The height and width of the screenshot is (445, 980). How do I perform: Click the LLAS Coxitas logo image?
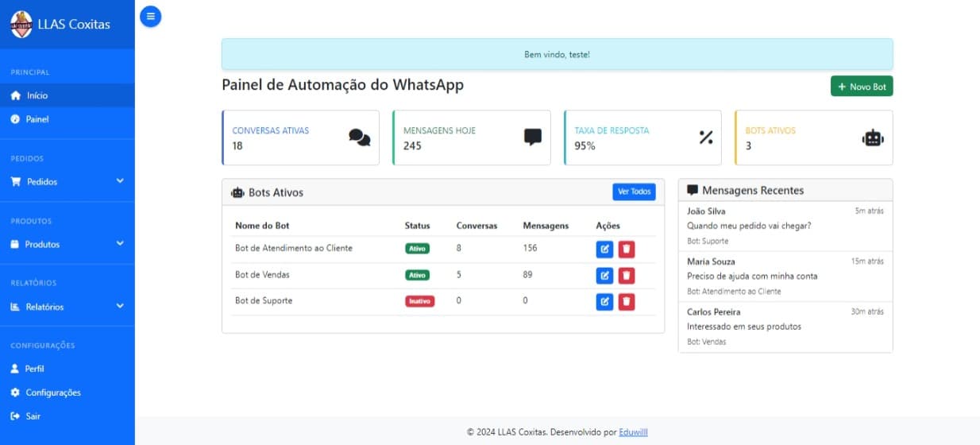pos(21,25)
